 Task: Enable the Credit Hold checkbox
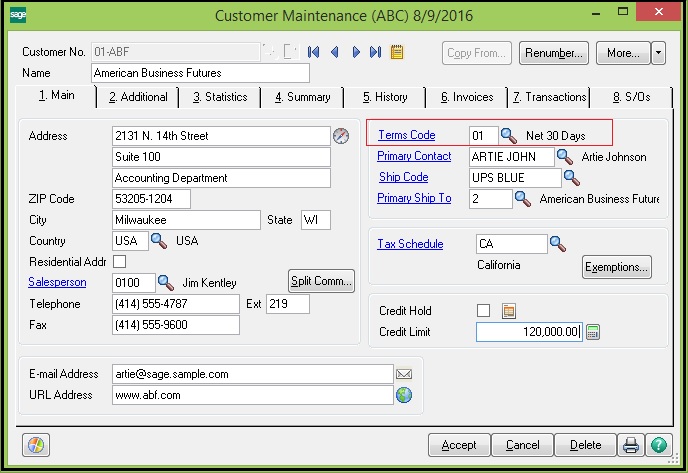484,311
